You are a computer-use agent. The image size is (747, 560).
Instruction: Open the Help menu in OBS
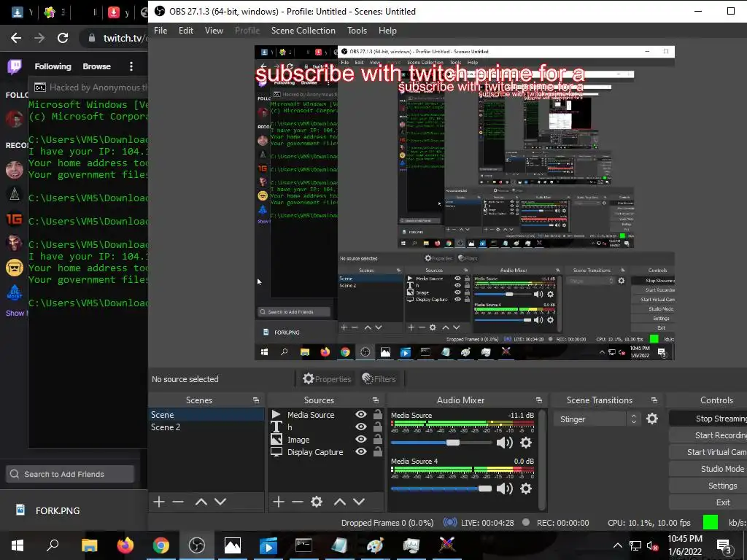pyautogui.click(x=387, y=31)
